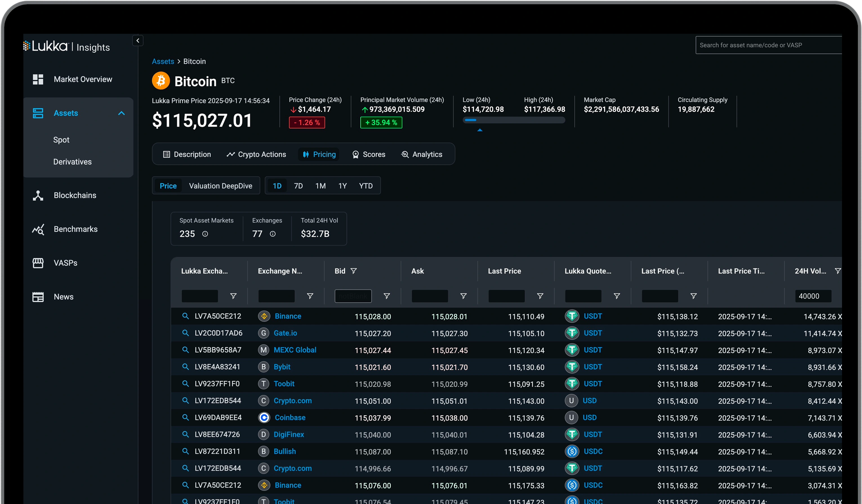Select the 1M time range
This screenshot has height=504, width=862.
(320, 186)
